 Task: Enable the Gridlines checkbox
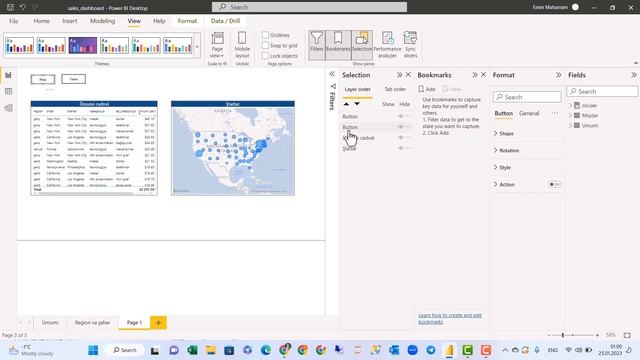pos(265,35)
